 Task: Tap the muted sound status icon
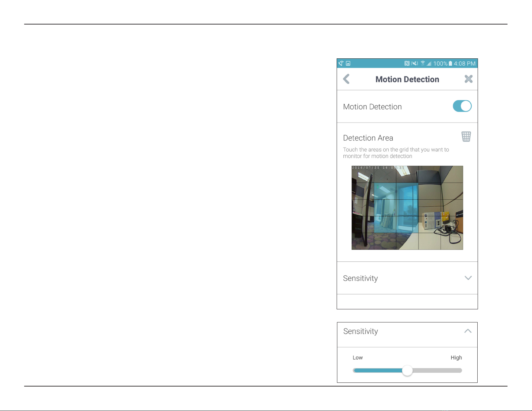point(415,63)
